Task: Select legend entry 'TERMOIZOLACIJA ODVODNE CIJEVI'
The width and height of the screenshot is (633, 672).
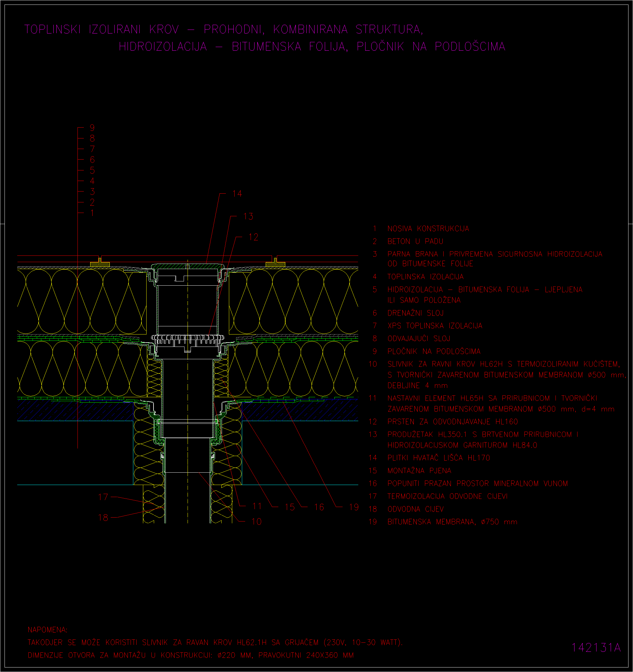Action: pos(448,496)
